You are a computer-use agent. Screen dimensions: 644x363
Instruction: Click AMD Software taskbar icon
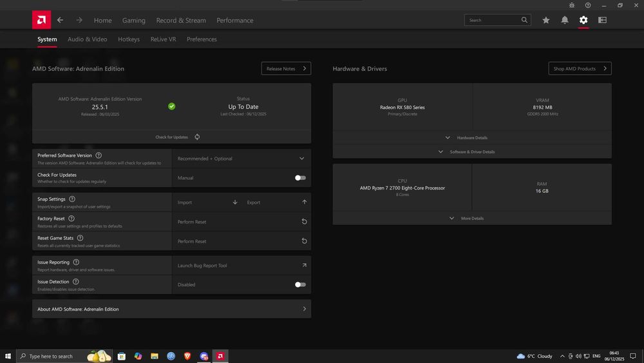(x=220, y=356)
